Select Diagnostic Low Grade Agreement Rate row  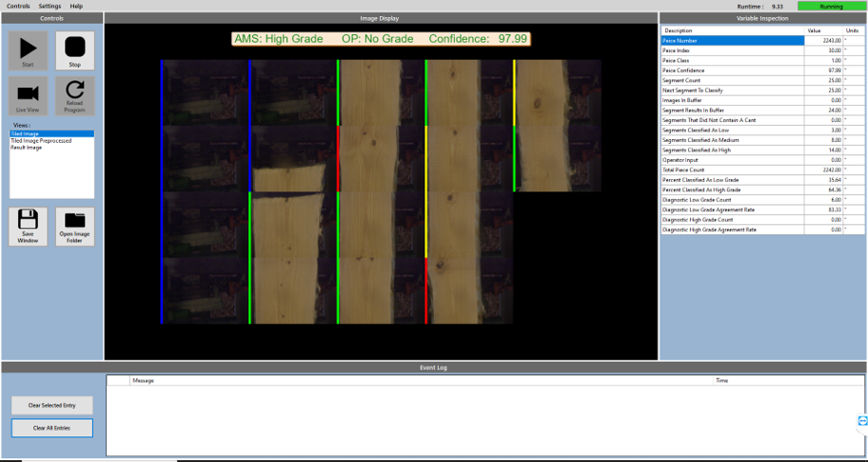pyautogui.click(x=762, y=210)
